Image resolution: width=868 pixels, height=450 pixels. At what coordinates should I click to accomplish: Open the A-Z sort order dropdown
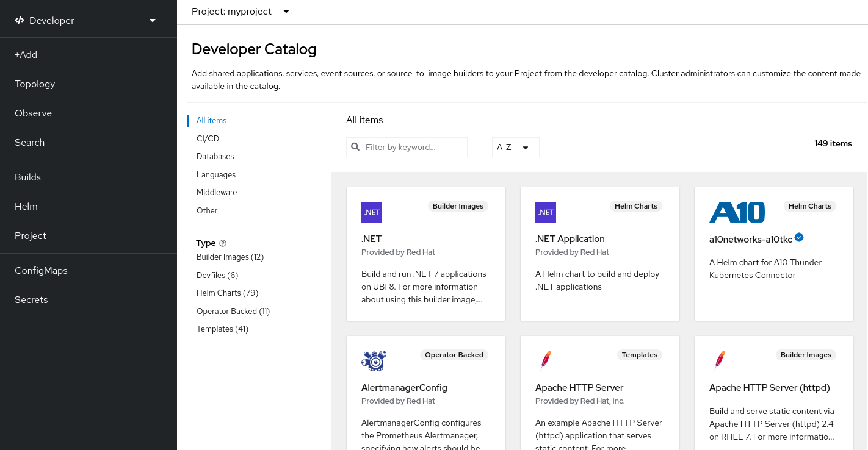[x=515, y=147]
